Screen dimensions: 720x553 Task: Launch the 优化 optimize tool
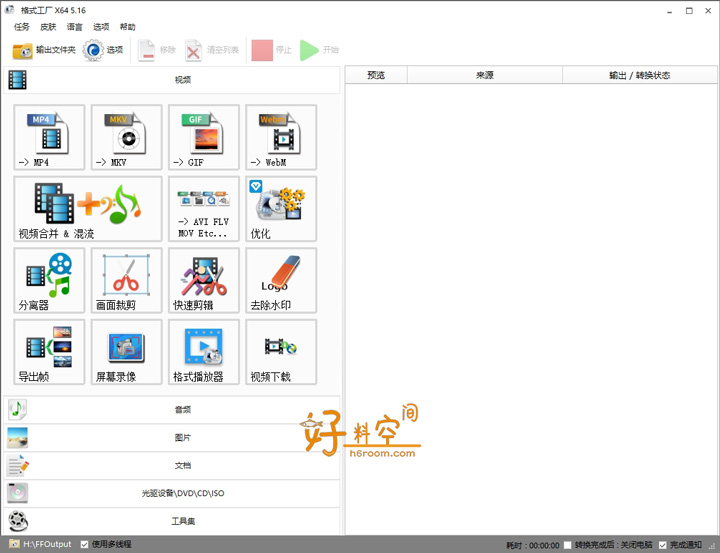(x=281, y=209)
